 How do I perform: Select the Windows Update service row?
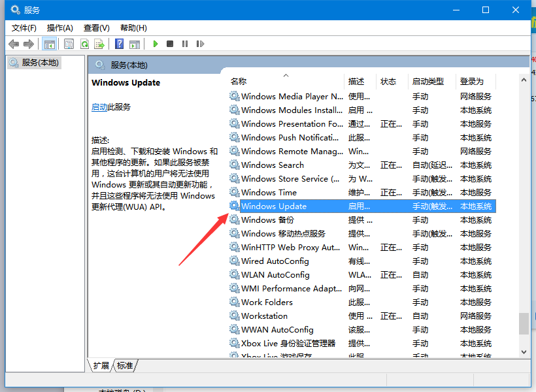pos(362,206)
